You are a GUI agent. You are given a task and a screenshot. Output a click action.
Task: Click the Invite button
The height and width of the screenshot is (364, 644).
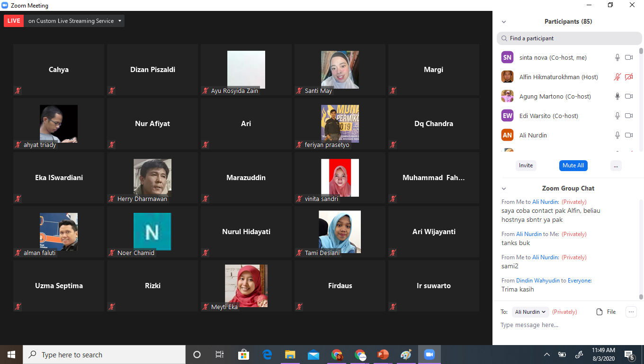point(526,165)
